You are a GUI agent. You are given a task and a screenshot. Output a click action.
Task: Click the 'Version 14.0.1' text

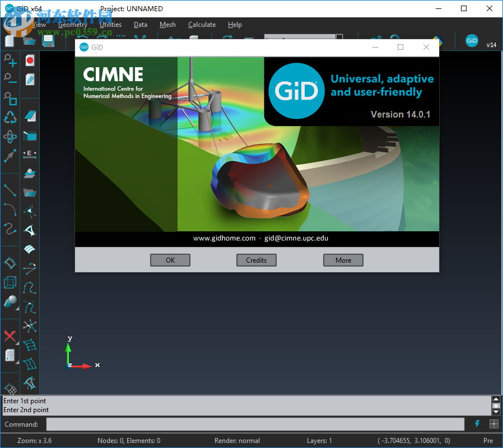pyautogui.click(x=400, y=114)
